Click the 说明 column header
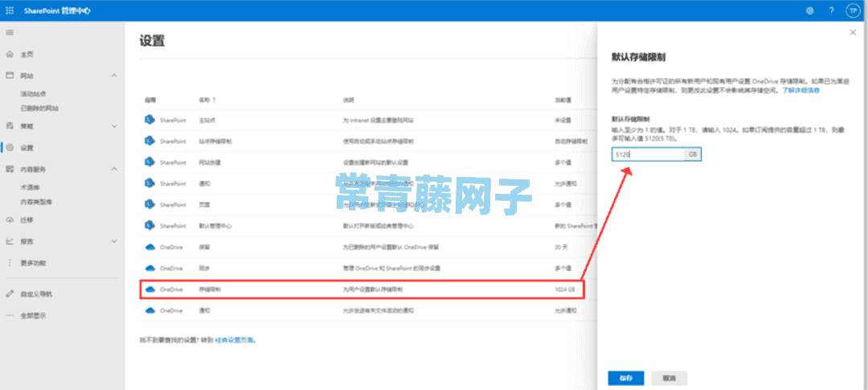 (348, 101)
